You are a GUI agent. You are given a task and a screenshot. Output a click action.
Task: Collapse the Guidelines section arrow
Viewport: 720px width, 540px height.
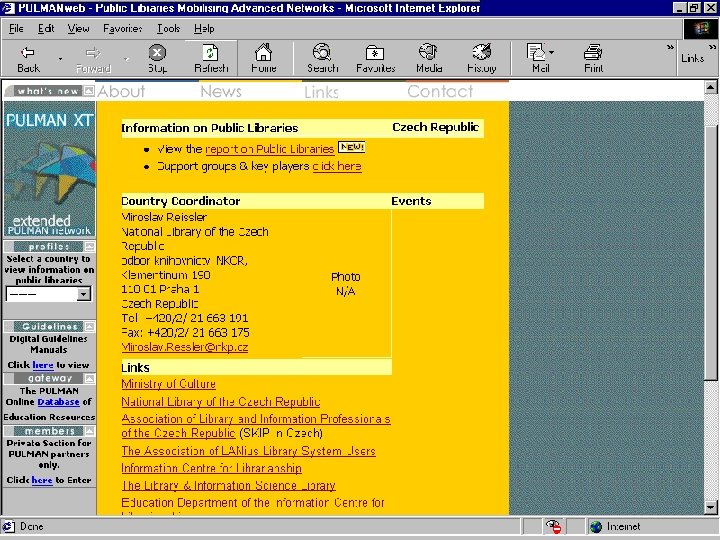(90, 326)
